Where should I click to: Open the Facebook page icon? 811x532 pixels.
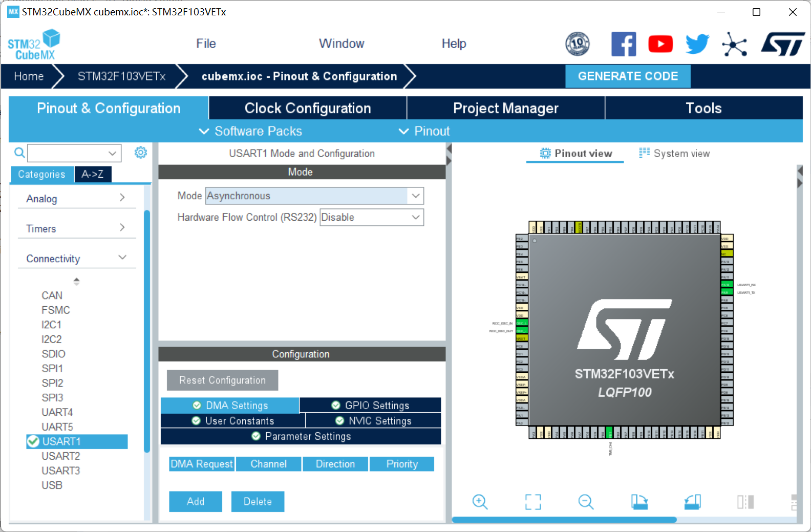[x=624, y=44]
